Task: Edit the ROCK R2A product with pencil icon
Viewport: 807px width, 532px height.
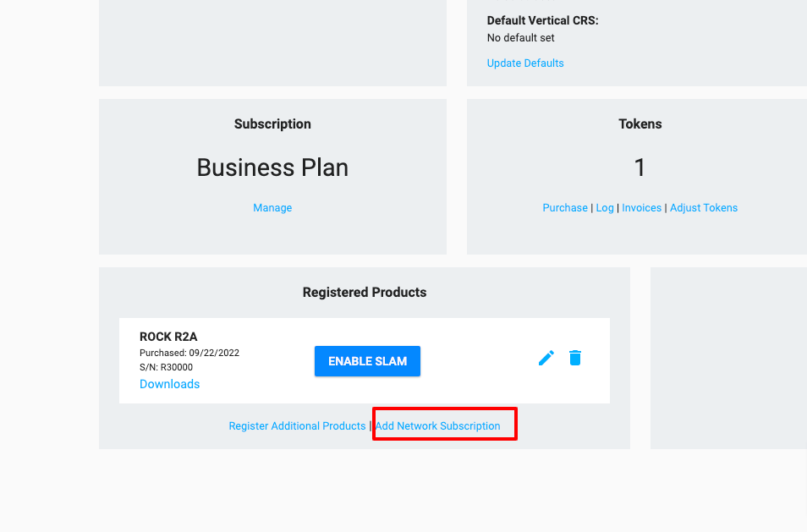Action: 546,358
